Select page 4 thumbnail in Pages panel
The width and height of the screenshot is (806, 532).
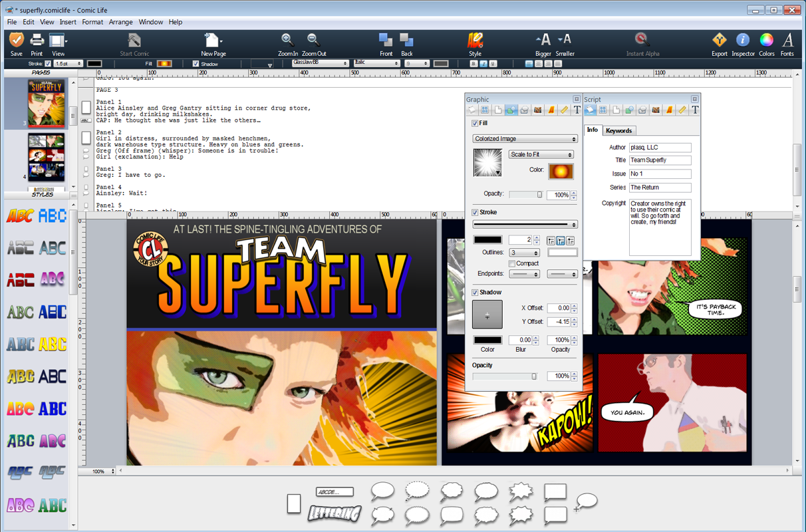coord(46,158)
